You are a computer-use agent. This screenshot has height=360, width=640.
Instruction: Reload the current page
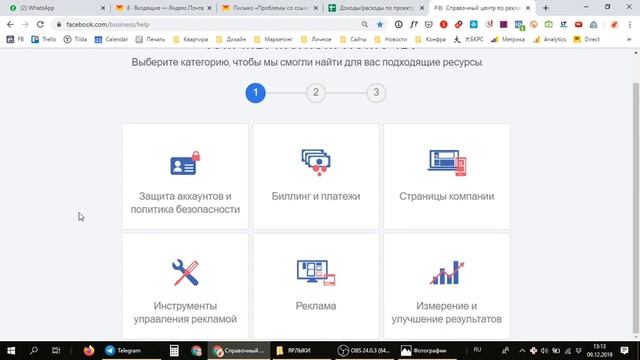(x=40, y=24)
